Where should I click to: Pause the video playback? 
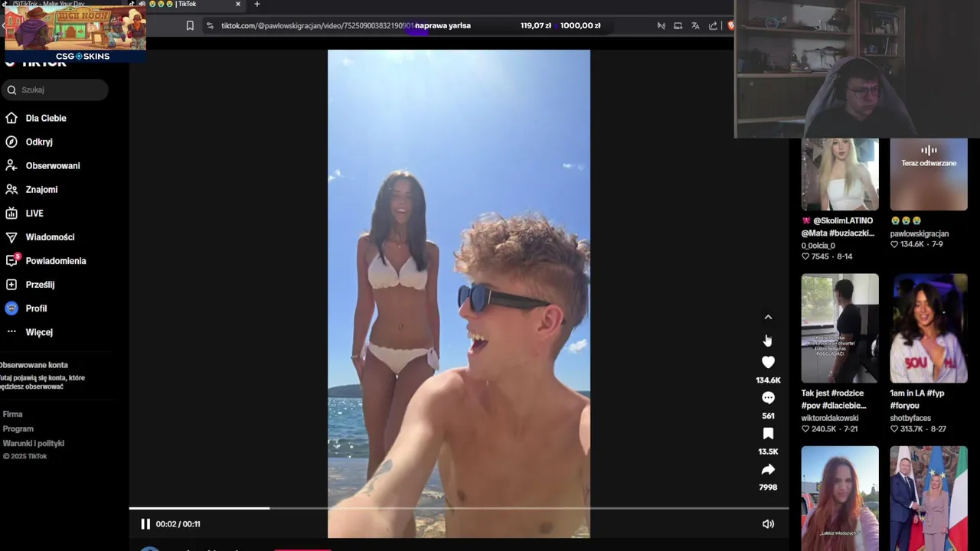tap(145, 524)
